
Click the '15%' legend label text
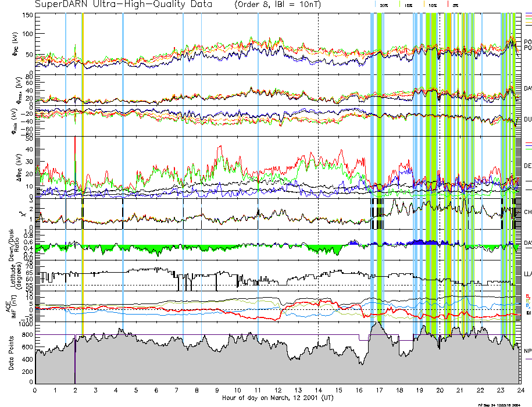coord(409,5)
